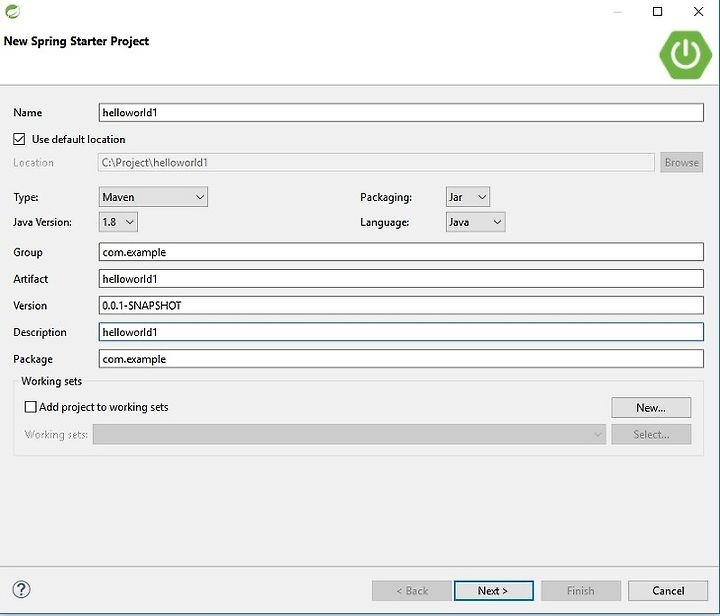Click the disabled Working sets combo box
720x616 pixels.
[349, 434]
